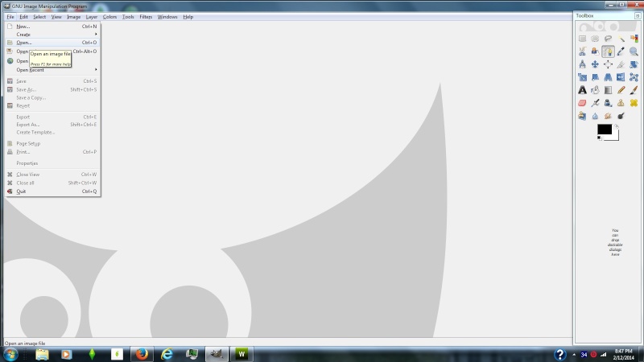Expand the Create submenu

click(52, 35)
